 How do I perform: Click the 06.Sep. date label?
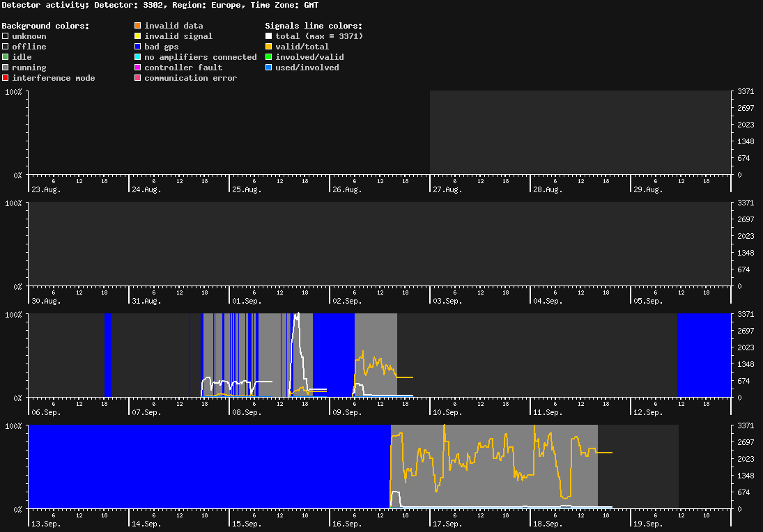tap(46, 412)
